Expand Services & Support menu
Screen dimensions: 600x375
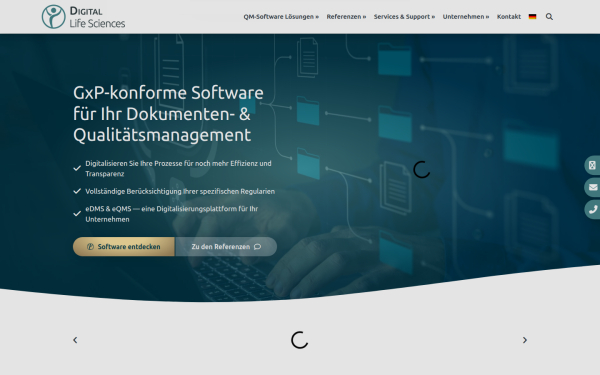pos(404,17)
